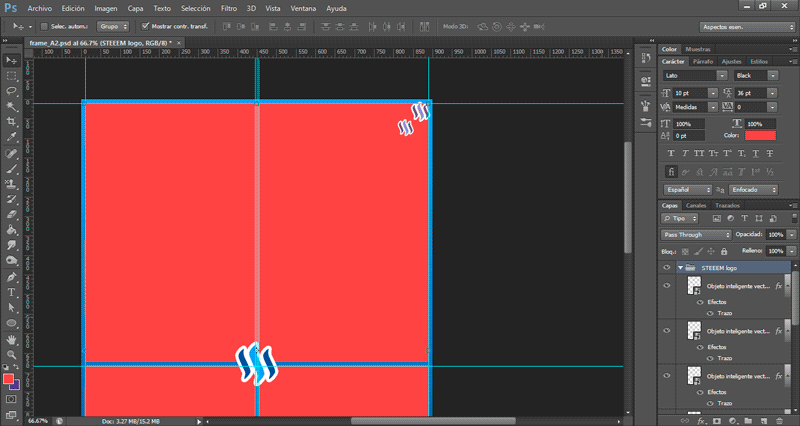Collapse the STEEEM logo group
This screenshot has height=426, width=800.
click(680, 268)
